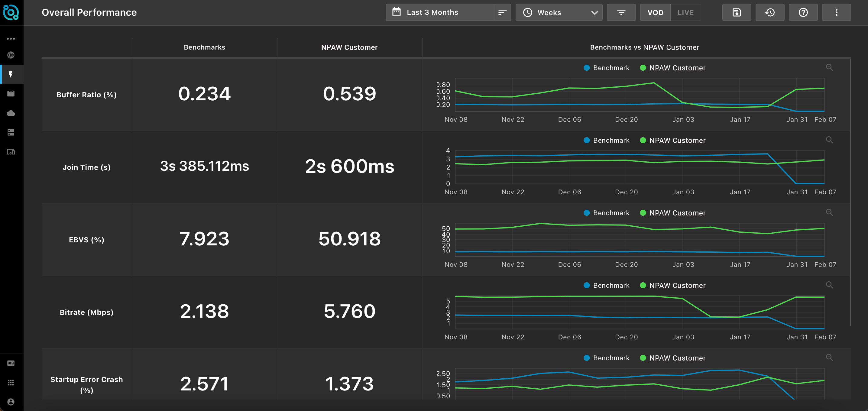Open the ellipsis menu in sidebar
Viewport: 868px width, 411px height.
[11, 38]
